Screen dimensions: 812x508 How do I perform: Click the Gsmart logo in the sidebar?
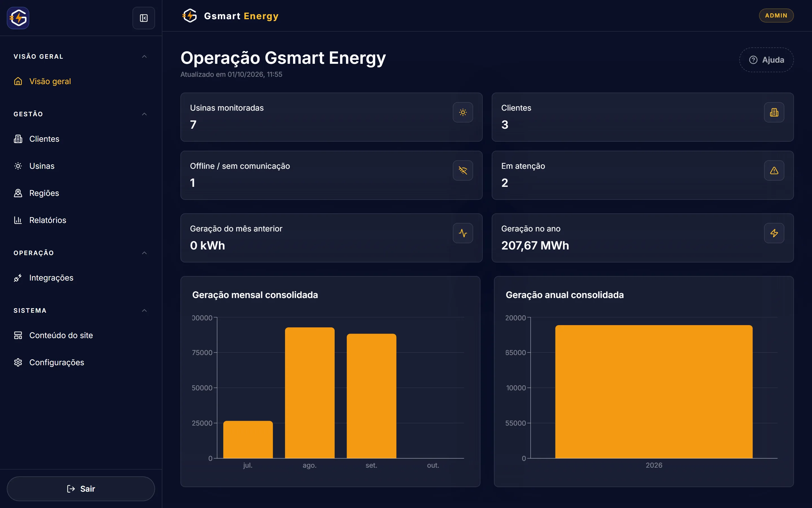coord(18,18)
